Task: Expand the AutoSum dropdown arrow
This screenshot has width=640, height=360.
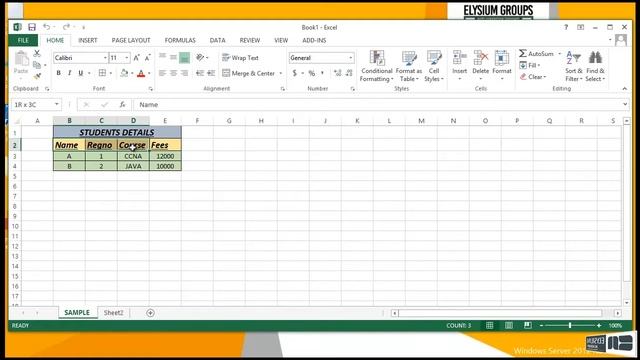Action: (560, 53)
